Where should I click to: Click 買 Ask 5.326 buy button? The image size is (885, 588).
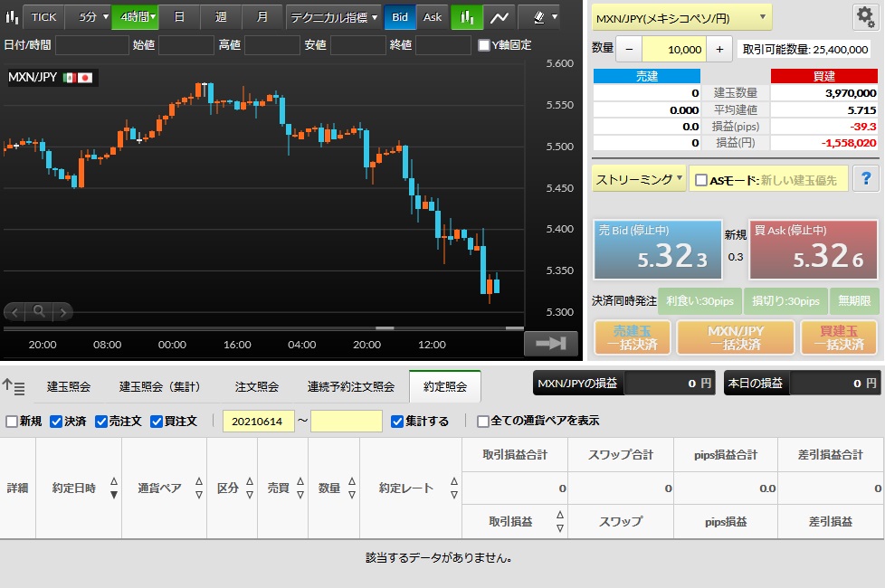pyautogui.click(x=814, y=250)
